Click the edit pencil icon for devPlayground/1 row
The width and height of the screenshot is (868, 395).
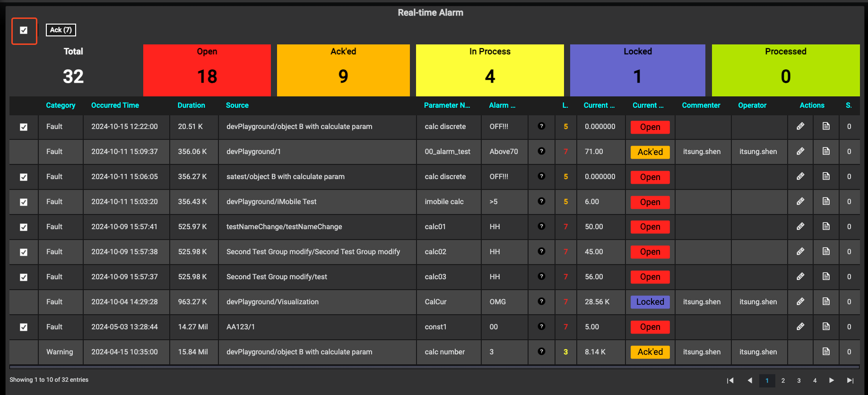point(800,151)
